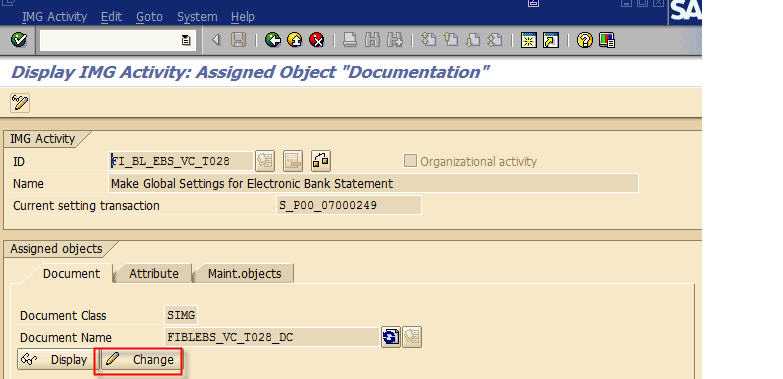Click the ID field FI_BL_EBS_VC_T028
This screenshot has width=783, height=379.
click(x=180, y=161)
